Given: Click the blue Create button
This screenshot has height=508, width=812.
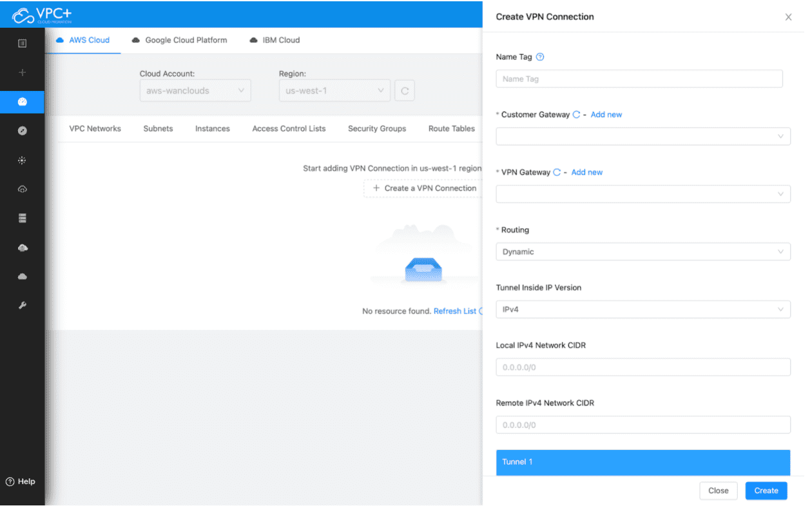Looking at the screenshot, I should click(766, 491).
